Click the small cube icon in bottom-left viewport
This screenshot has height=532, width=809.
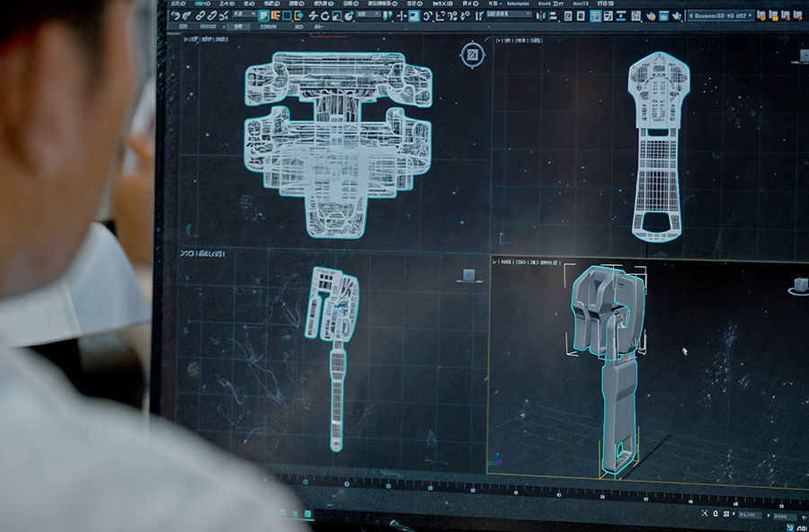coord(469,276)
